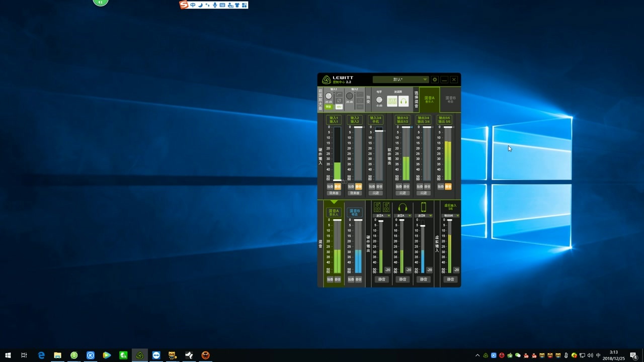Select the speakers send-to icon
The width and height of the screenshot is (644, 362).
click(392, 101)
